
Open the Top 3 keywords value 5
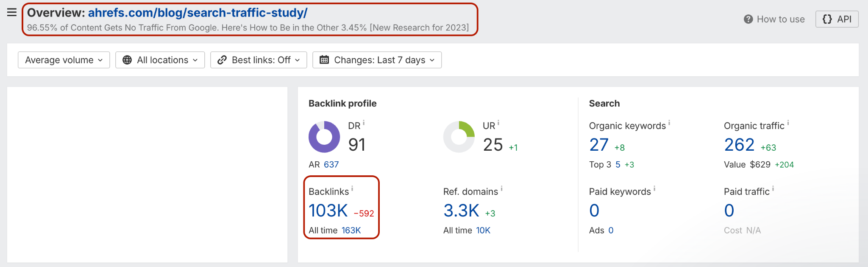point(618,164)
